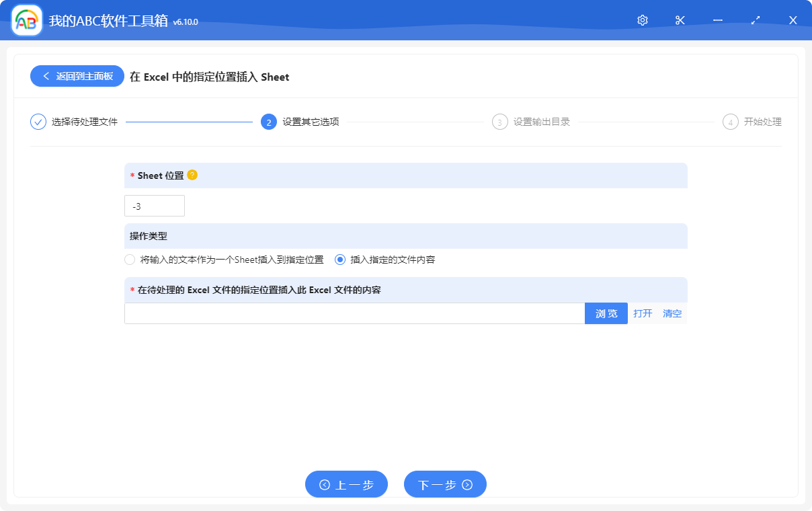Click the 浏览 browse button
The height and width of the screenshot is (511, 812).
(x=606, y=313)
